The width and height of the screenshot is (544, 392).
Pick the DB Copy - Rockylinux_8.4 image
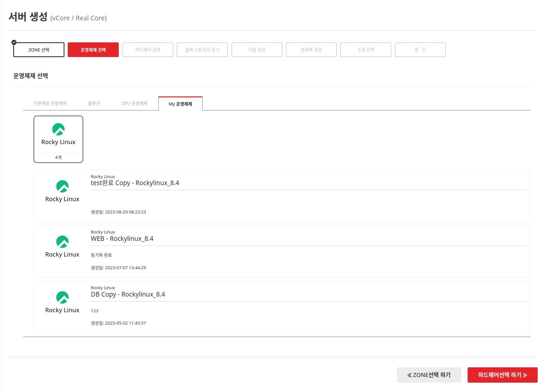128,295
